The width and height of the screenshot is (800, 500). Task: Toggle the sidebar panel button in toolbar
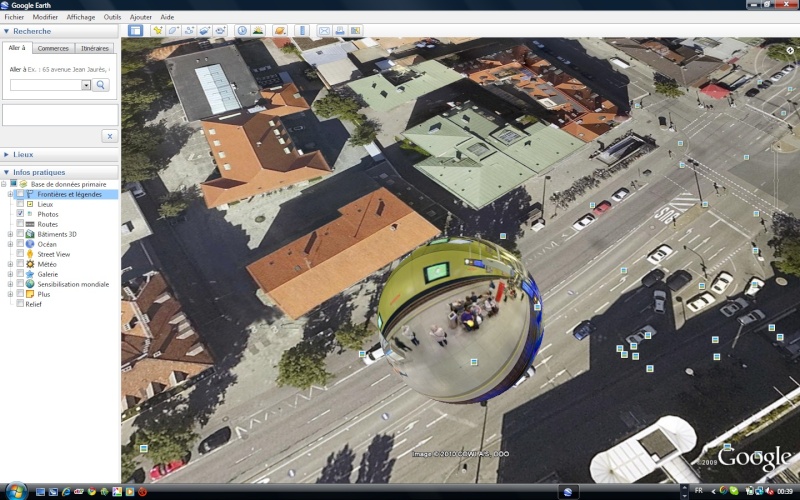tap(135, 31)
